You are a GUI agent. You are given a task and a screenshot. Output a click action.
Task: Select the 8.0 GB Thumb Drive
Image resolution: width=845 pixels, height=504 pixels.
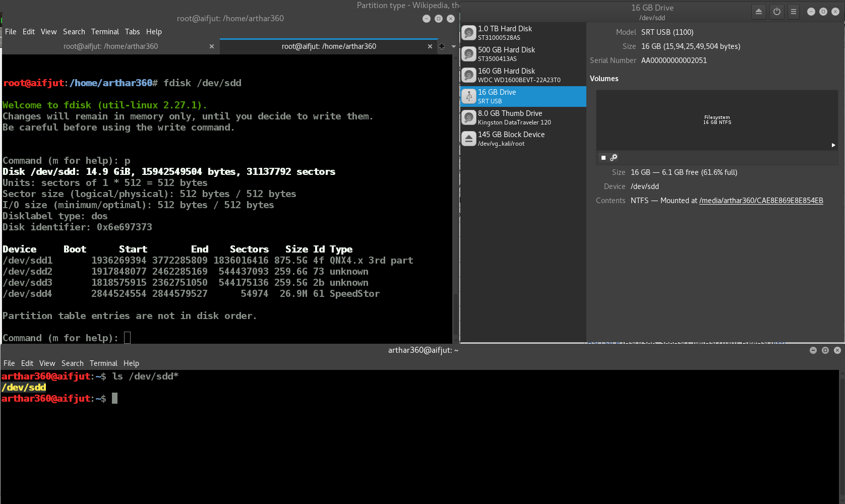[523, 117]
